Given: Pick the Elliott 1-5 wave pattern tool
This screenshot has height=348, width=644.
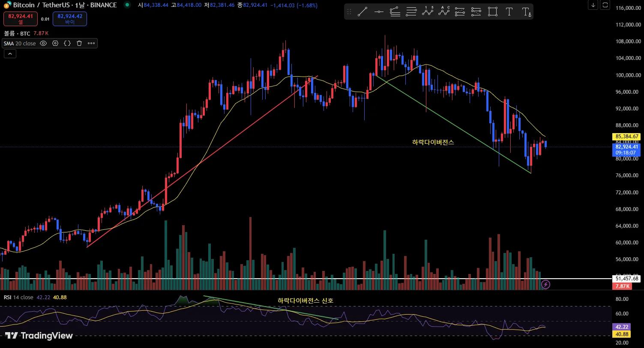Looking at the screenshot, I should (x=428, y=12).
